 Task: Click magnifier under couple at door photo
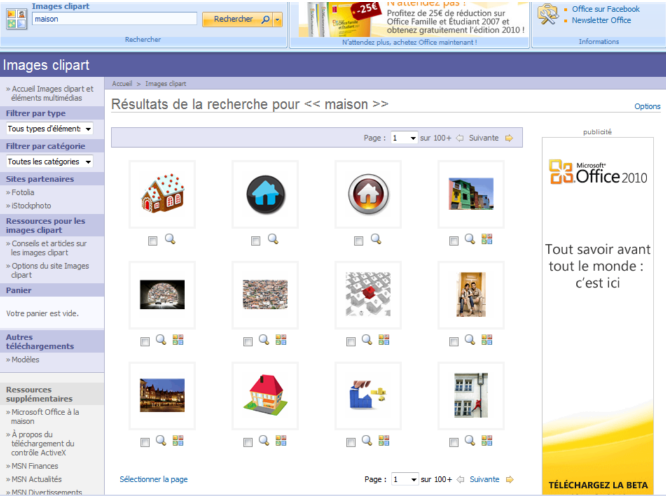469,340
